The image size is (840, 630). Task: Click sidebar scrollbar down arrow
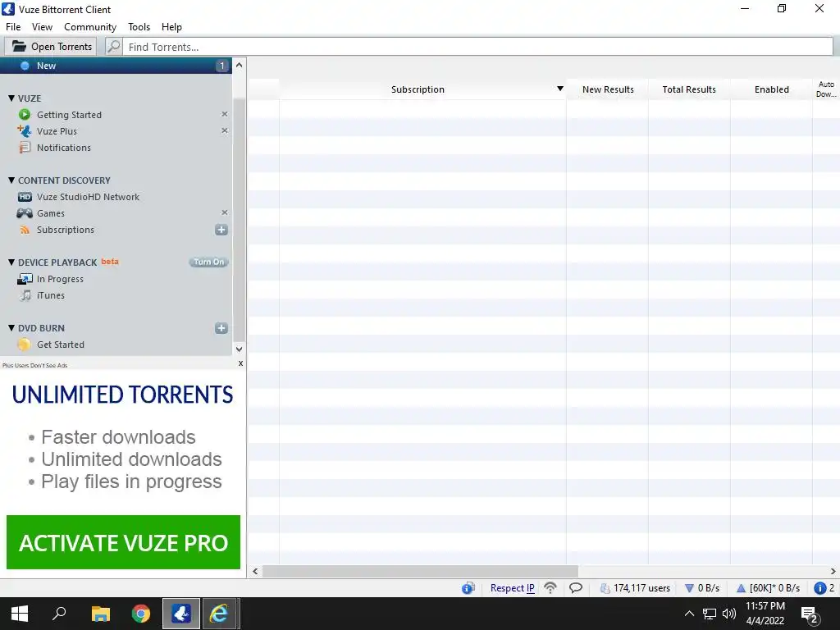tap(239, 349)
